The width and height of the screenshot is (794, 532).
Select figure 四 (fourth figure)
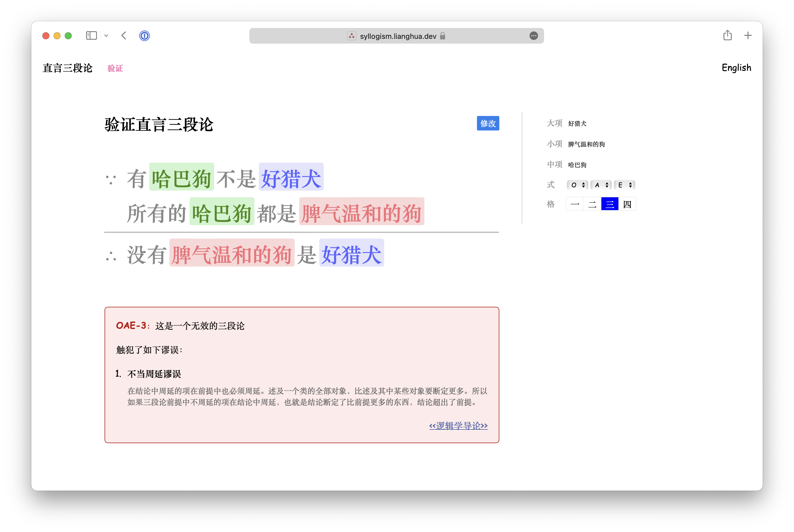[x=627, y=204]
